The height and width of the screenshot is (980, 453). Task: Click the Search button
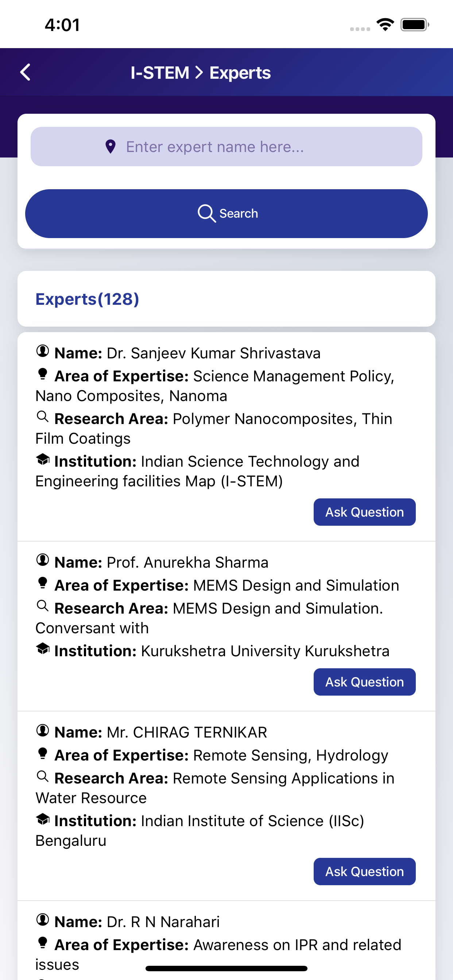[x=226, y=214]
